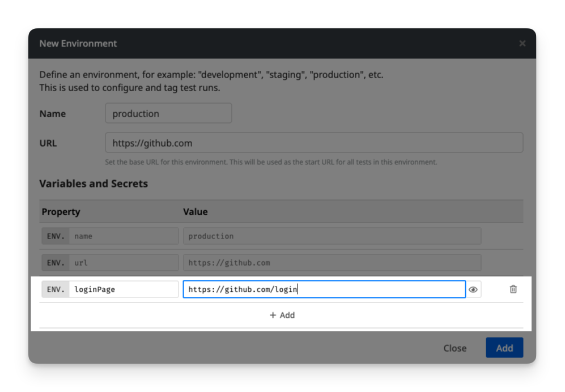Image resolution: width=565 pixels, height=392 pixels.
Task: Click the ENV. badge on the loginPage row
Action: [54, 289]
